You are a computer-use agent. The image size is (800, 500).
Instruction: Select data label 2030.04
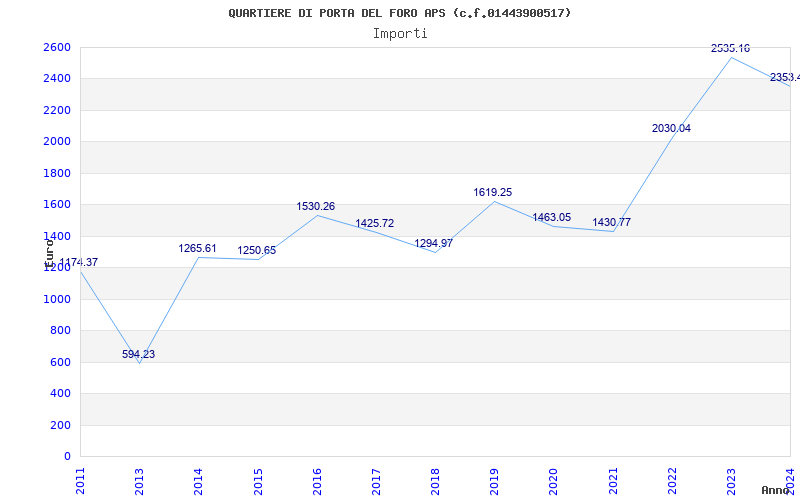pos(671,129)
